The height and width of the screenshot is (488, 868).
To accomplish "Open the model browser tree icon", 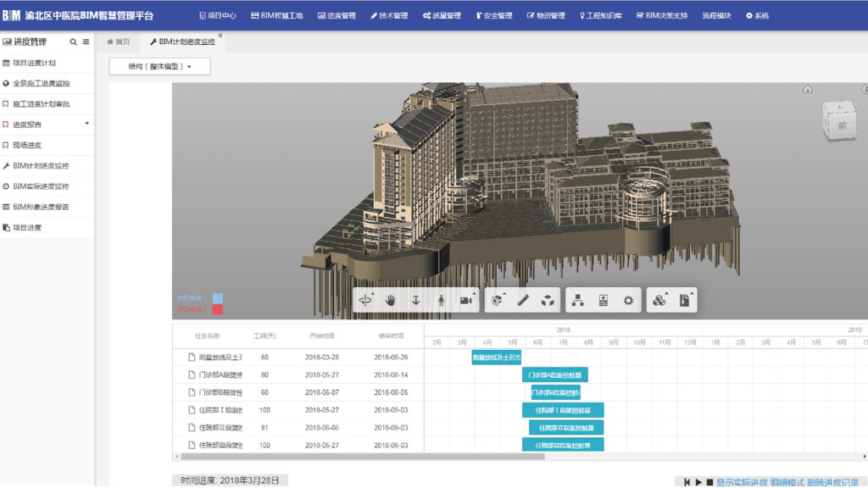I will (578, 300).
